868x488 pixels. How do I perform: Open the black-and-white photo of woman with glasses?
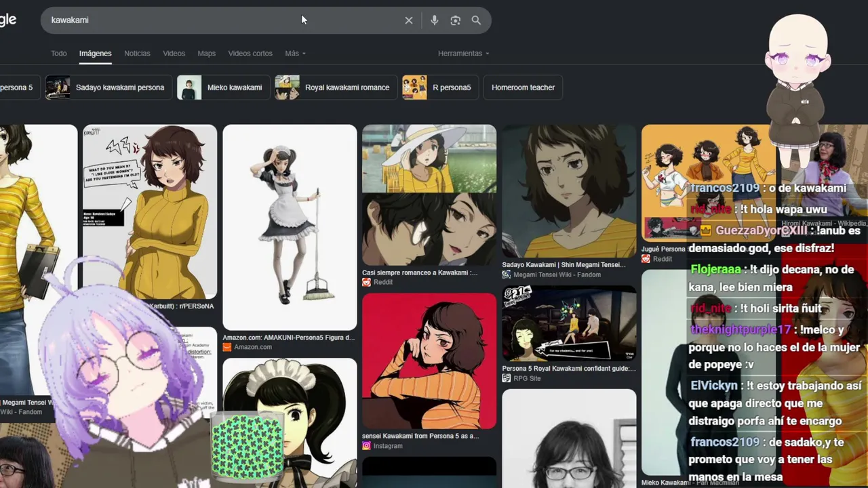(569, 439)
